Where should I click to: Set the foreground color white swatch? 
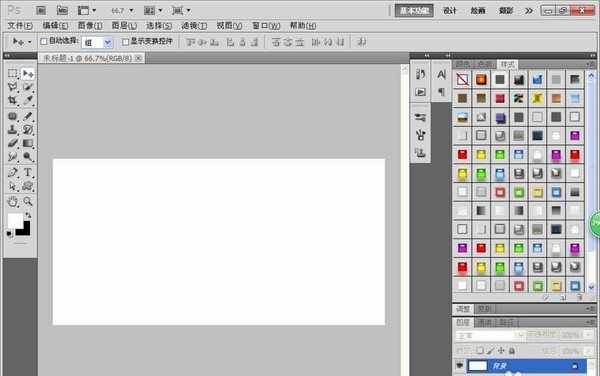click(15, 221)
